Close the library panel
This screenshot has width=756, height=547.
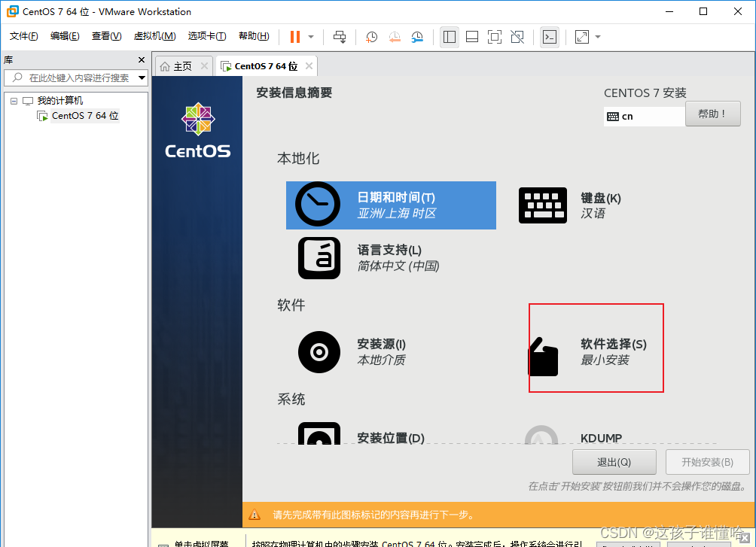142,59
